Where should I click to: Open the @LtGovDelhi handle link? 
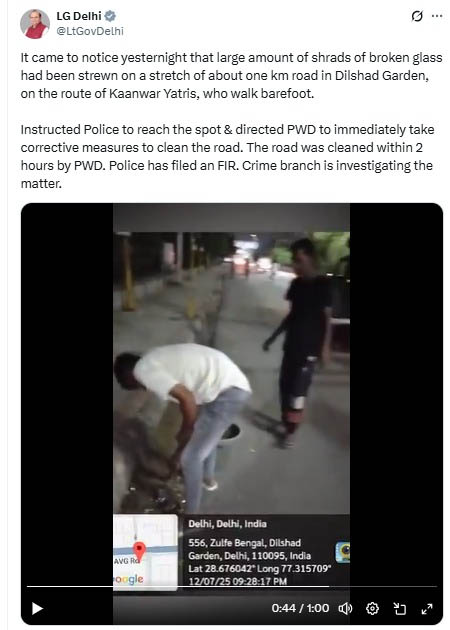tap(90, 31)
